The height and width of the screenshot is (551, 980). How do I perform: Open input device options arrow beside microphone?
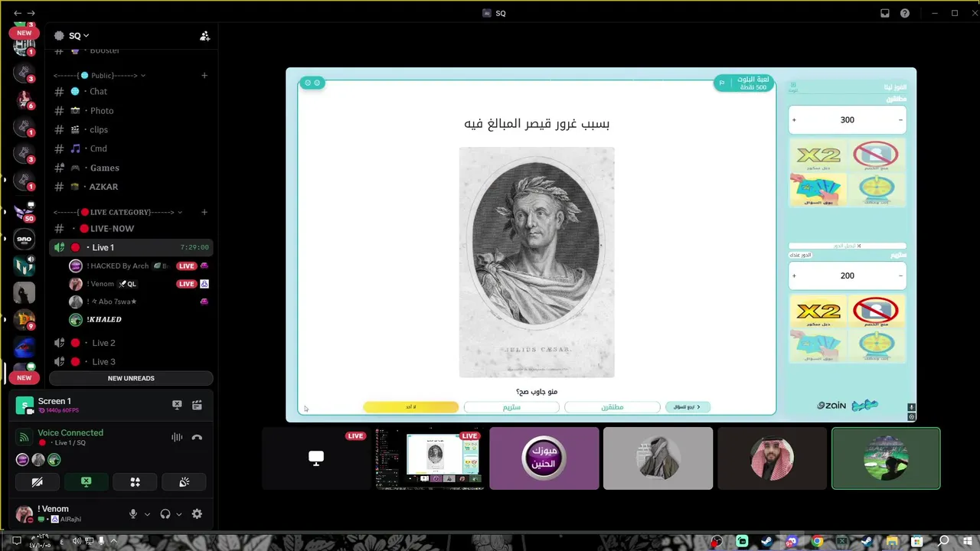point(147,514)
